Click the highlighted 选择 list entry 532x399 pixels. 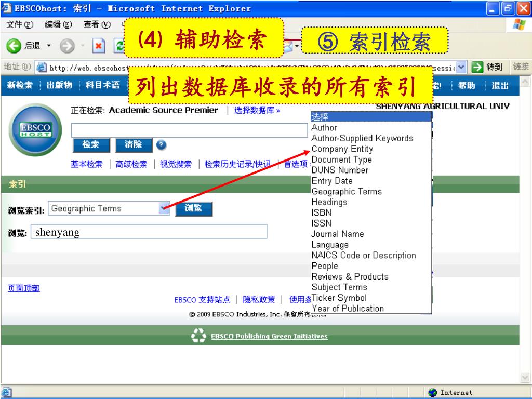pos(371,117)
